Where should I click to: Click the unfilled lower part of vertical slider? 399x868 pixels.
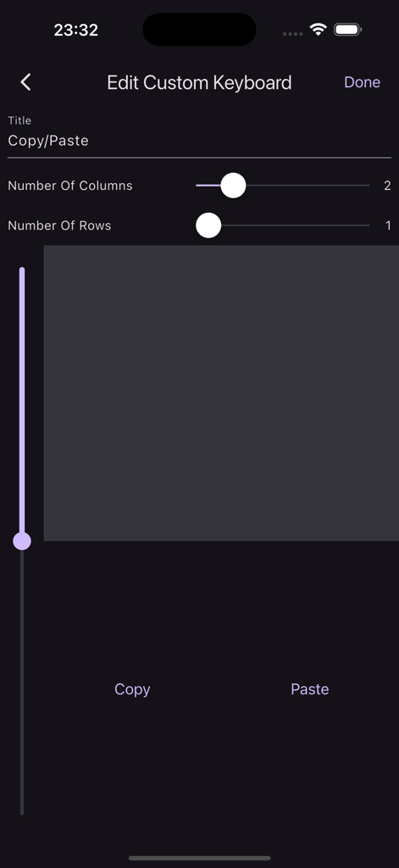click(x=22, y=682)
